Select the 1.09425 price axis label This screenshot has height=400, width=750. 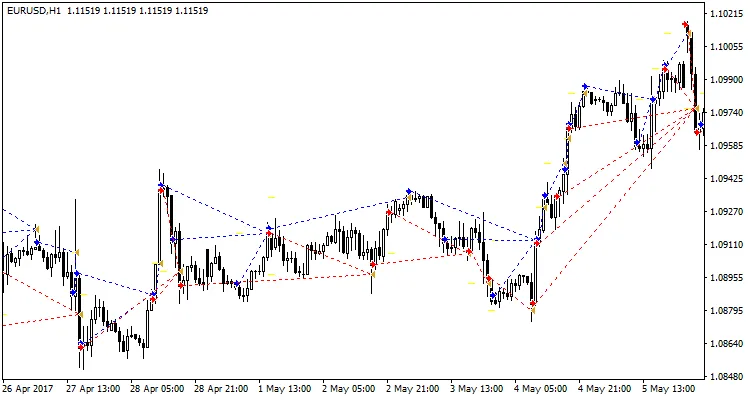tap(725, 179)
